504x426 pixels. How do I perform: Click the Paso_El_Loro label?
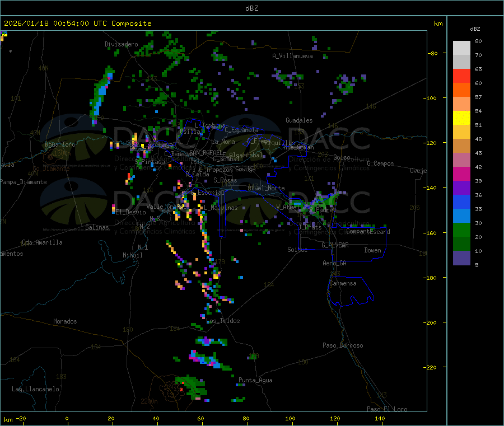coord(387,409)
